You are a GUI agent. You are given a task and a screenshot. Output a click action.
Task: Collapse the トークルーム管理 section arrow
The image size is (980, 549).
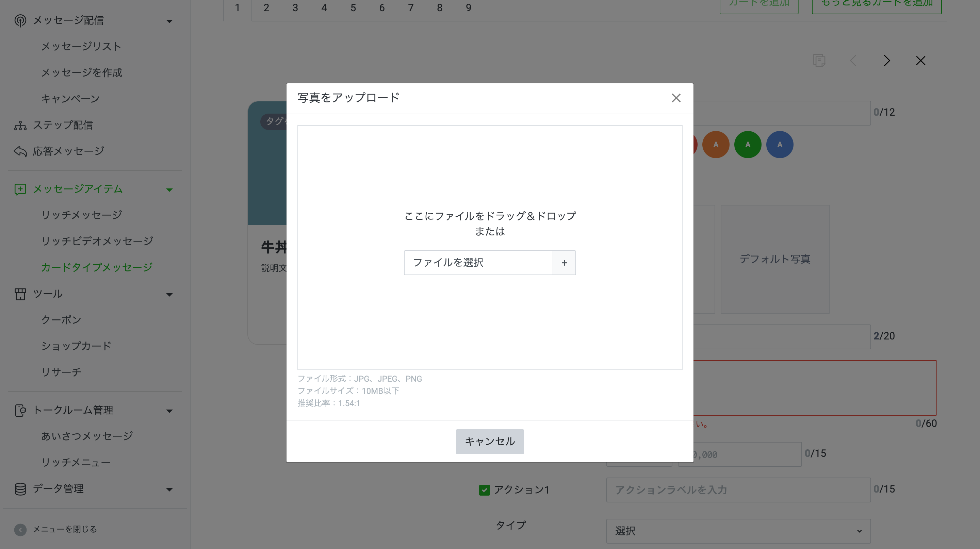(169, 411)
